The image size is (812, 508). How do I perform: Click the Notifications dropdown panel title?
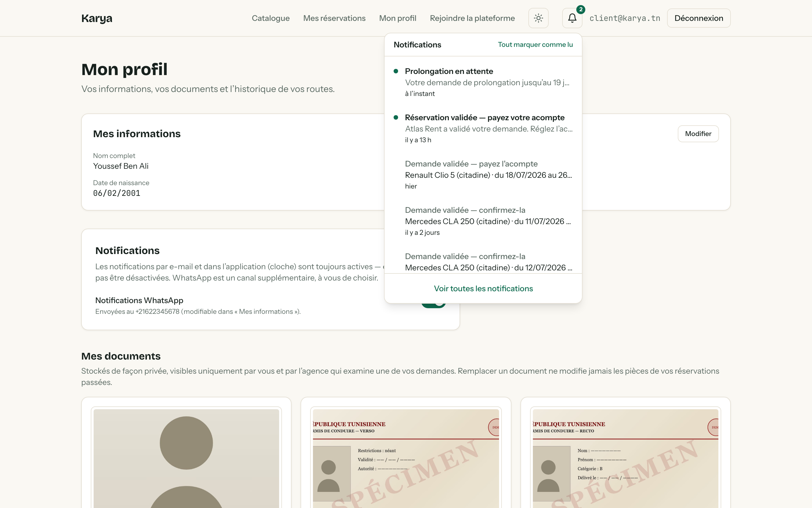(417, 45)
